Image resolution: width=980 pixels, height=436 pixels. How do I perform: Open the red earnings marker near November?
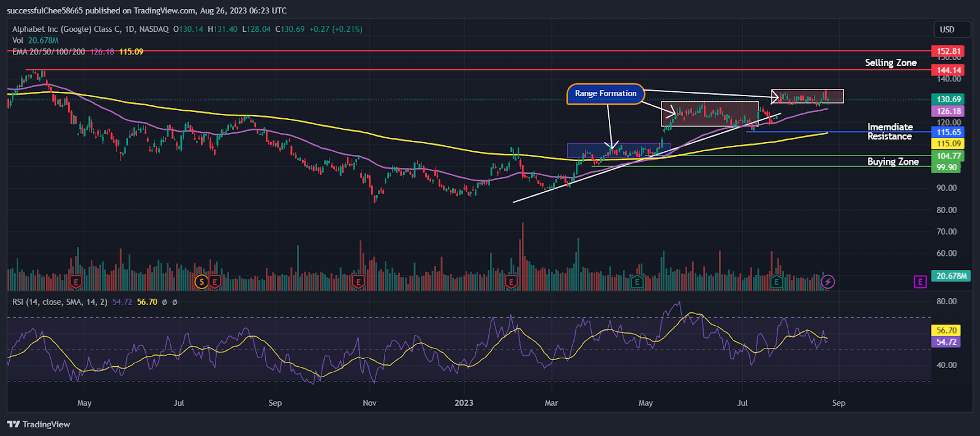coord(358,282)
